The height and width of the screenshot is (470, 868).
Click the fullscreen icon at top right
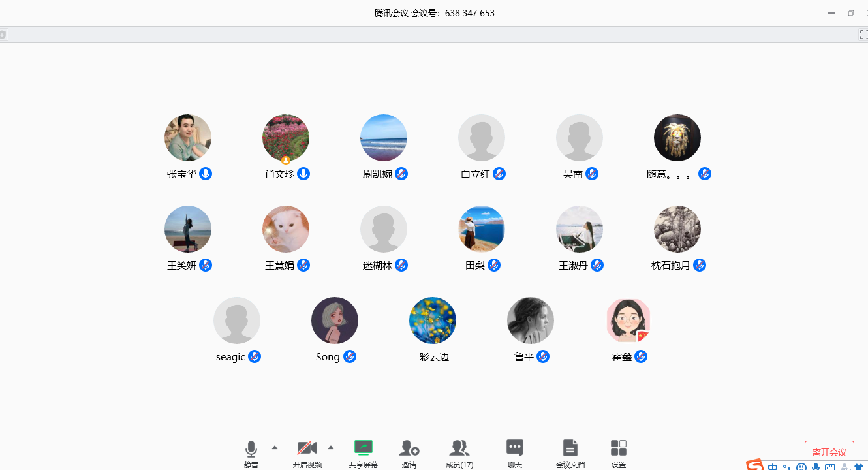(863, 35)
